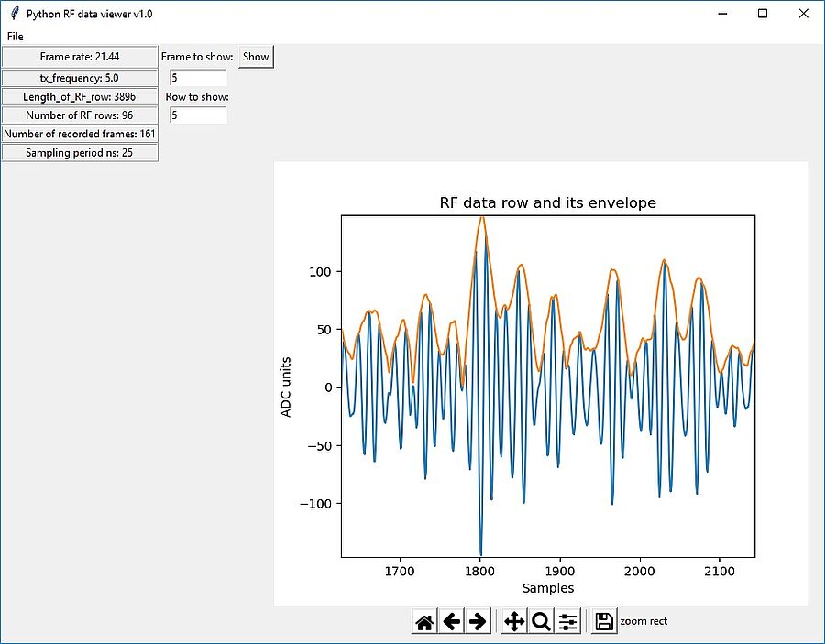Go back to previous plot view
825x644 pixels.
451,622
